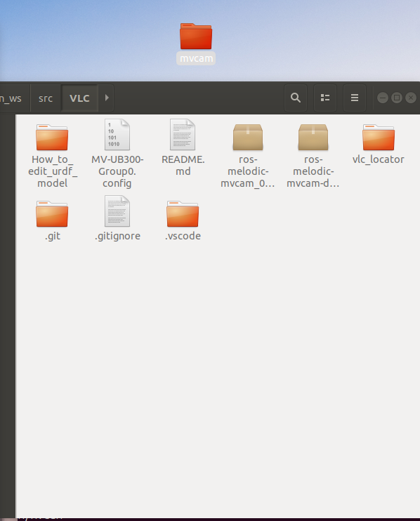Open the hidden .git folder
Viewport: 420px width, 521px height.
(x=52, y=213)
